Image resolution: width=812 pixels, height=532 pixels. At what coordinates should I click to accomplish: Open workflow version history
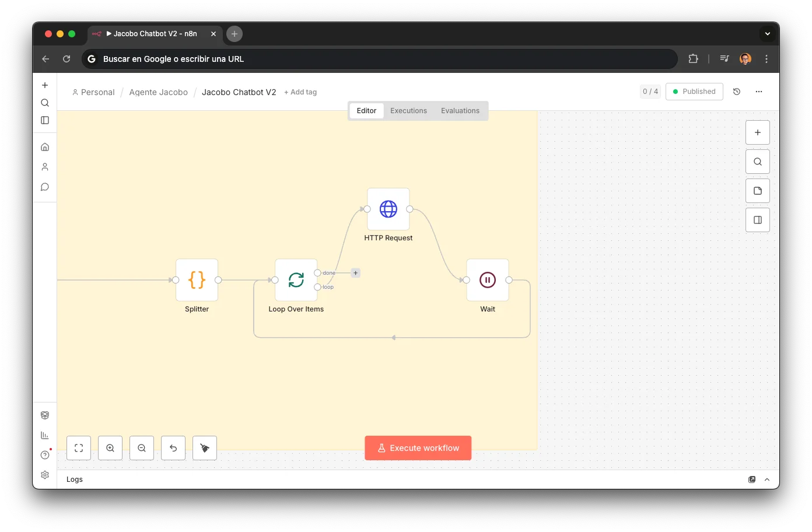(x=736, y=92)
